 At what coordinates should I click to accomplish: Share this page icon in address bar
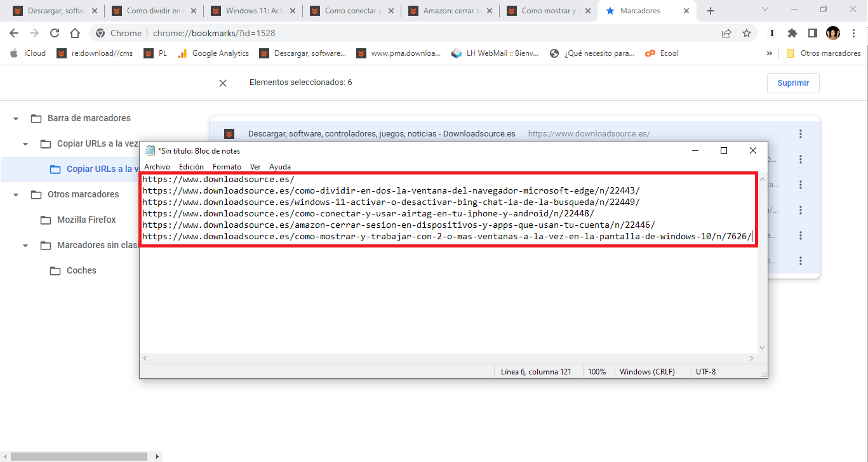[726, 33]
